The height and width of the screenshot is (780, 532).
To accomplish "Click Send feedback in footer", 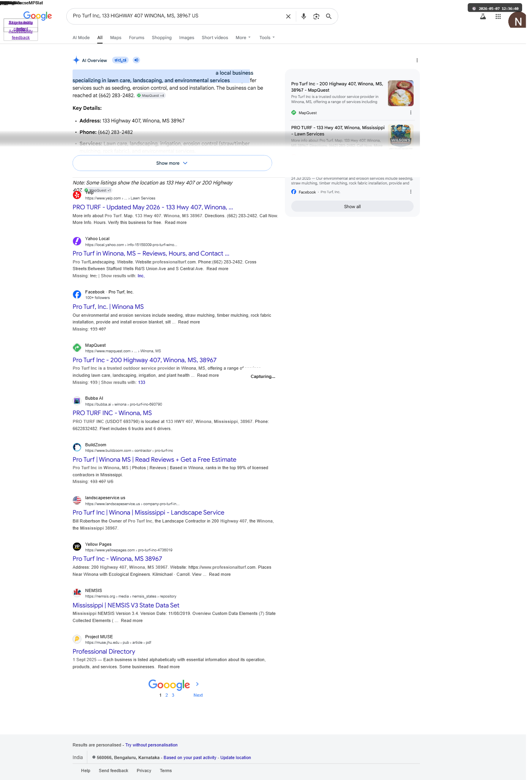I will 114,771.
